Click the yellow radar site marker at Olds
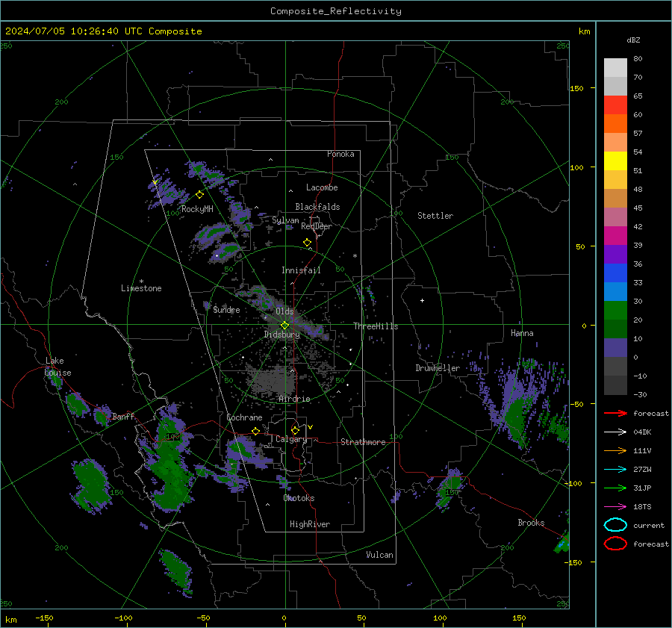This screenshot has width=672, height=628. 284,326
